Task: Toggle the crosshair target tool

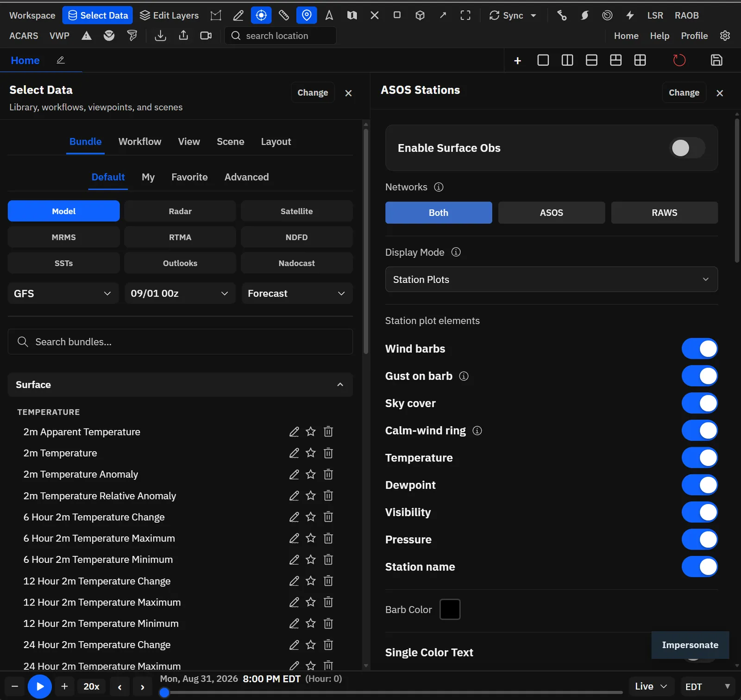Action: pyautogui.click(x=261, y=15)
